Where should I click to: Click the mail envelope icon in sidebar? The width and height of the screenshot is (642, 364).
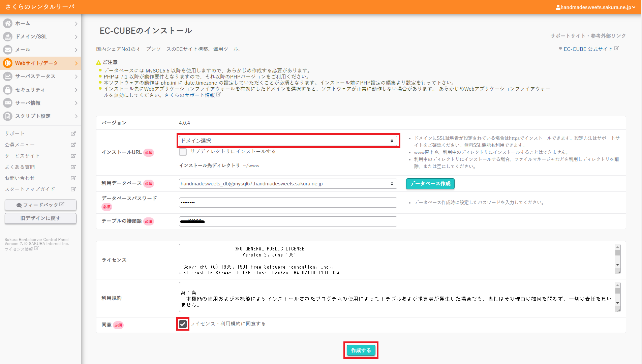pyautogui.click(x=8, y=50)
